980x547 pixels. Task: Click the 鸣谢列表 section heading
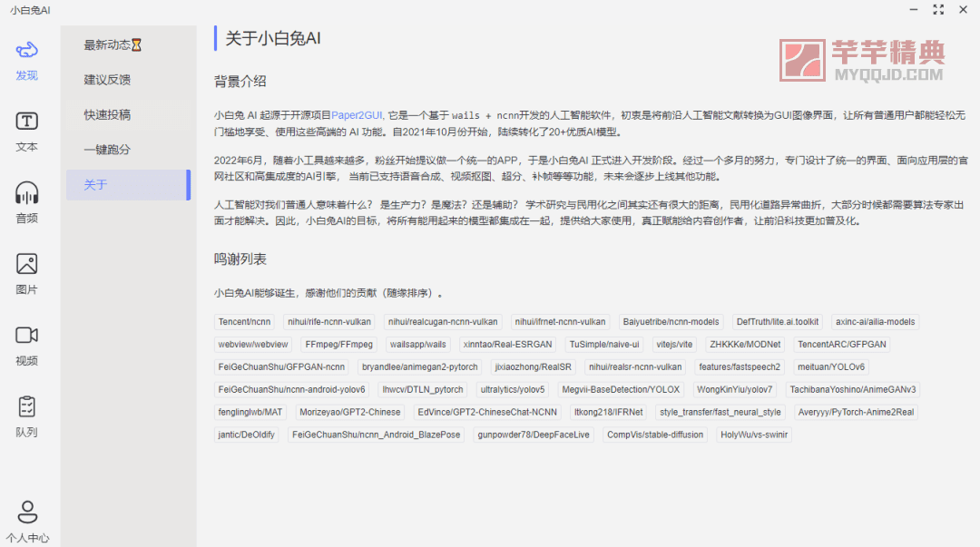240,259
